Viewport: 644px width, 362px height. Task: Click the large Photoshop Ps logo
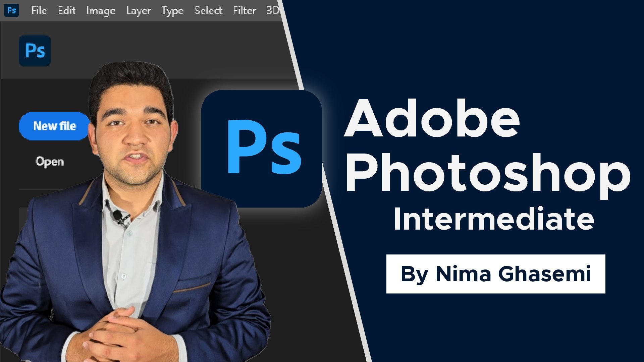pyautogui.click(x=262, y=148)
